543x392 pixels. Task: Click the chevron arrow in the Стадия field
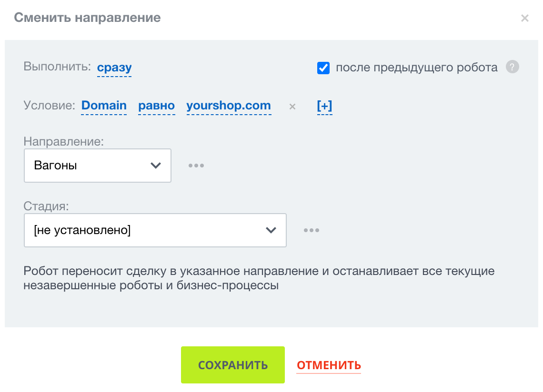pos(271,230)
